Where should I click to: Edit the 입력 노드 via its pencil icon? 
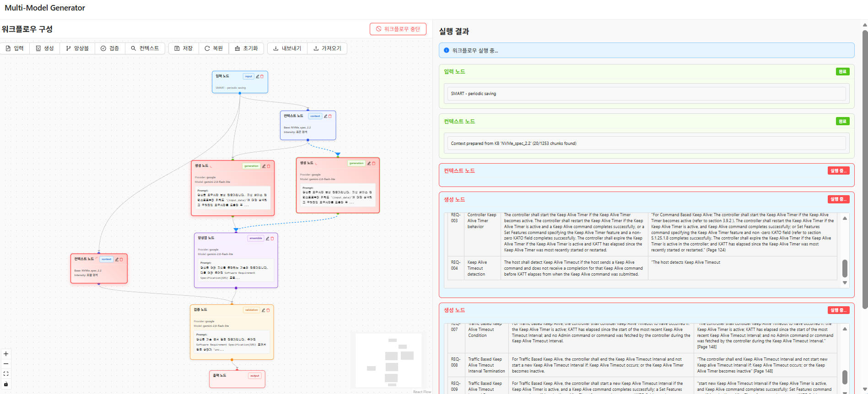258,76
